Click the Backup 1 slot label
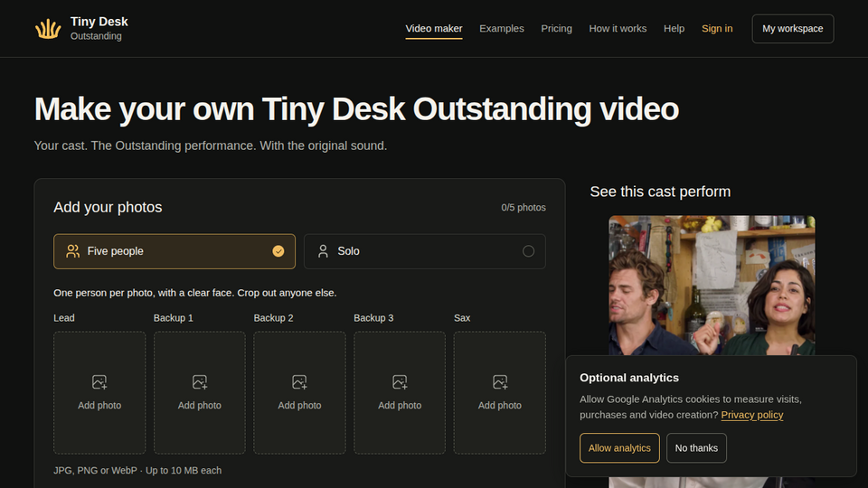The image size is (868, 488). click(174, 318)
